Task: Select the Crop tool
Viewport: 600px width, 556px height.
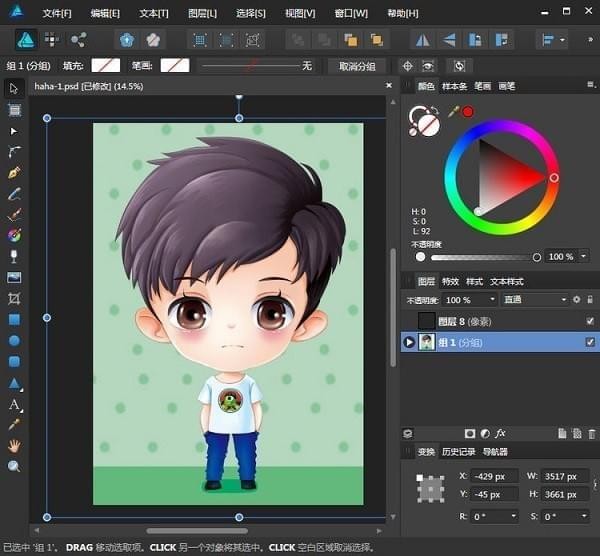Action: (14, 298)
